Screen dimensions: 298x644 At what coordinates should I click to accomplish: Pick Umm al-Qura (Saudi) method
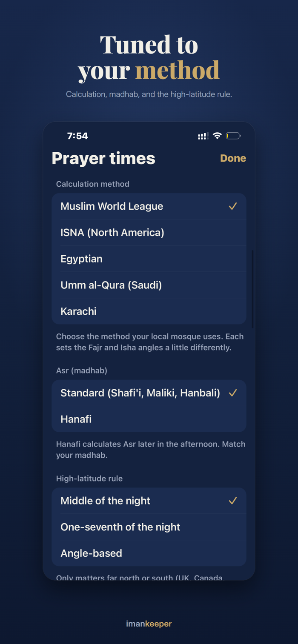[149, 285]
